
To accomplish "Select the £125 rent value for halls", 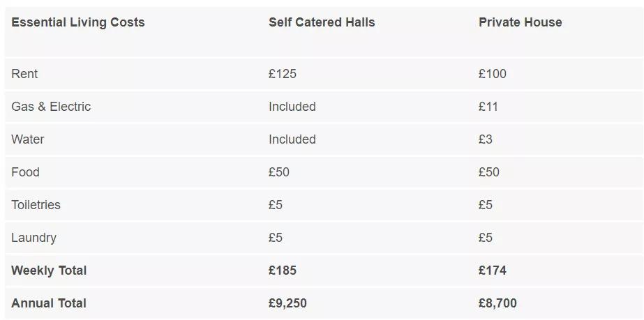I will pos(283,74).
